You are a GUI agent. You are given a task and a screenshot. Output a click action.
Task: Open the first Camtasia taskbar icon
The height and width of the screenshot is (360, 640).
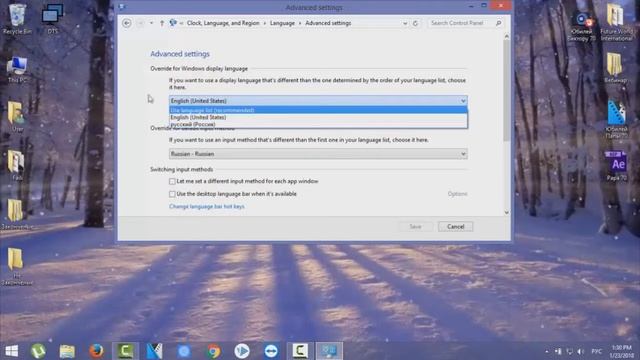[x=125, y=351]
